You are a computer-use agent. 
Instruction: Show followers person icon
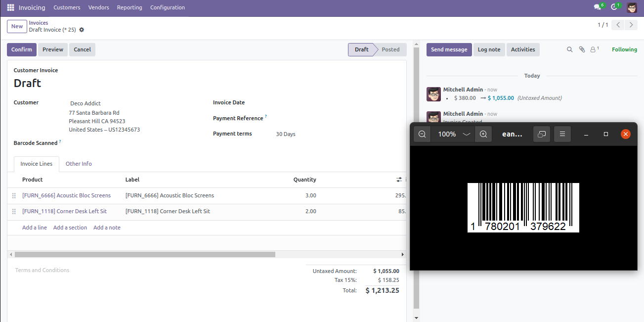click(594, 49)
